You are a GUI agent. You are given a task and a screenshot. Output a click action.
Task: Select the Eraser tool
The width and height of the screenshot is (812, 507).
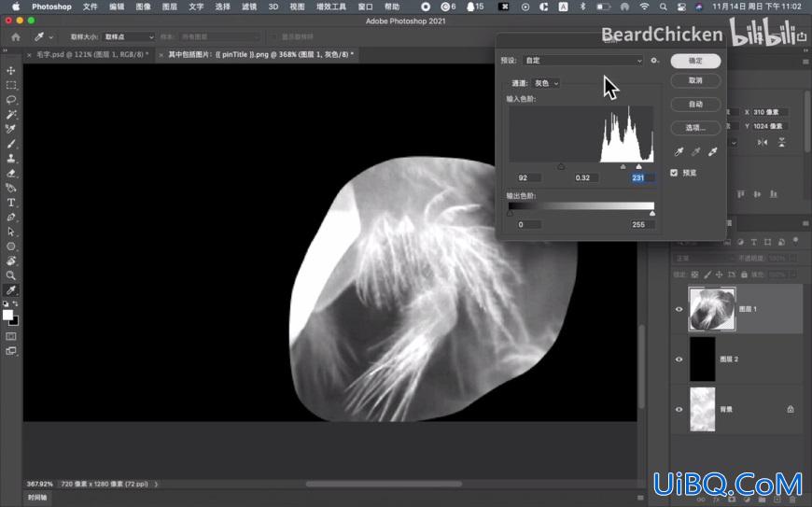click(x=11, y=173)
